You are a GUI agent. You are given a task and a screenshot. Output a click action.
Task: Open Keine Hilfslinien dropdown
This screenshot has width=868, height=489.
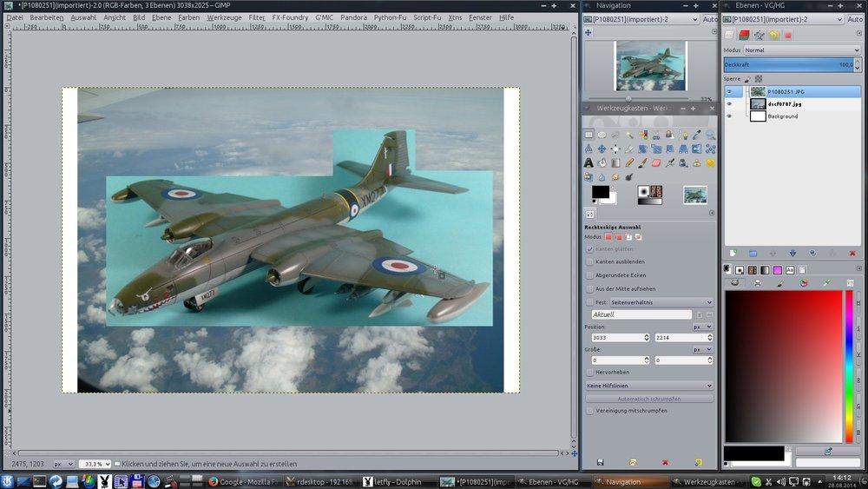click(649, 386)
